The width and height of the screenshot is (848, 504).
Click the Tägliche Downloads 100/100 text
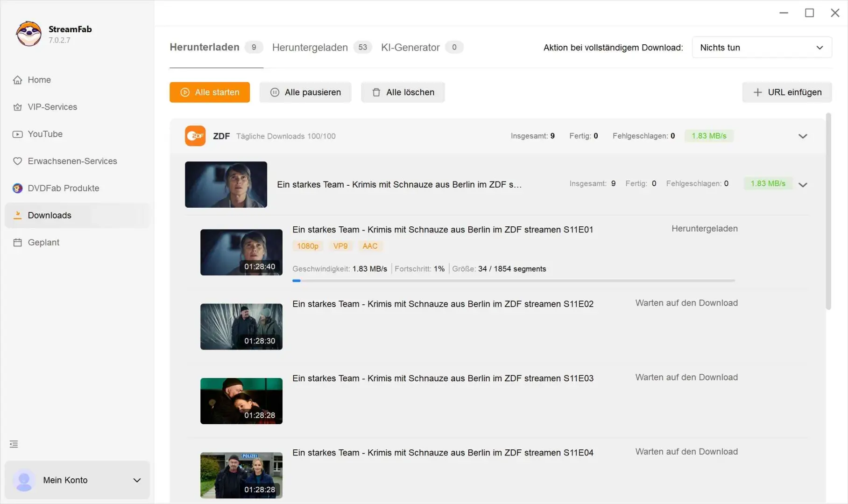[286, 136]
